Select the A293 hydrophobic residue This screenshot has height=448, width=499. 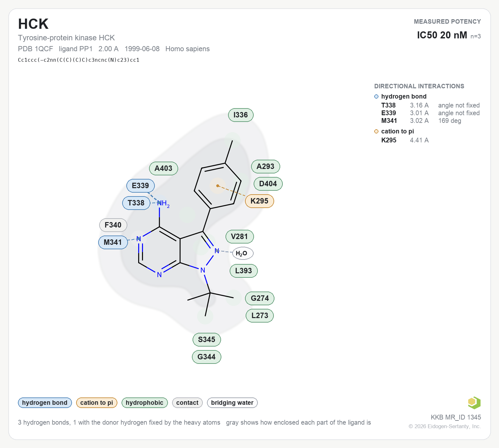(x=265, y=166)
